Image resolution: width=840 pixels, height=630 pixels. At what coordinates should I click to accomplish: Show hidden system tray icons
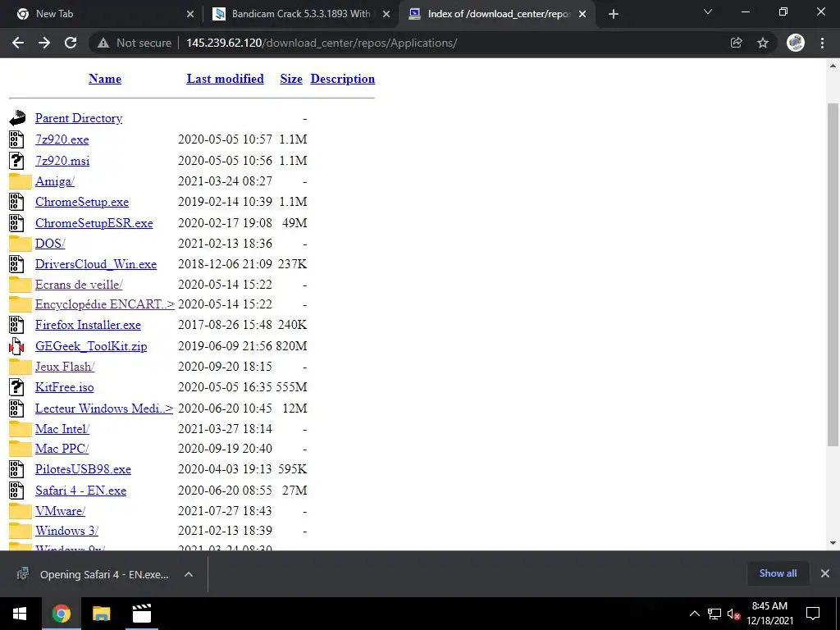click(694, 614)
